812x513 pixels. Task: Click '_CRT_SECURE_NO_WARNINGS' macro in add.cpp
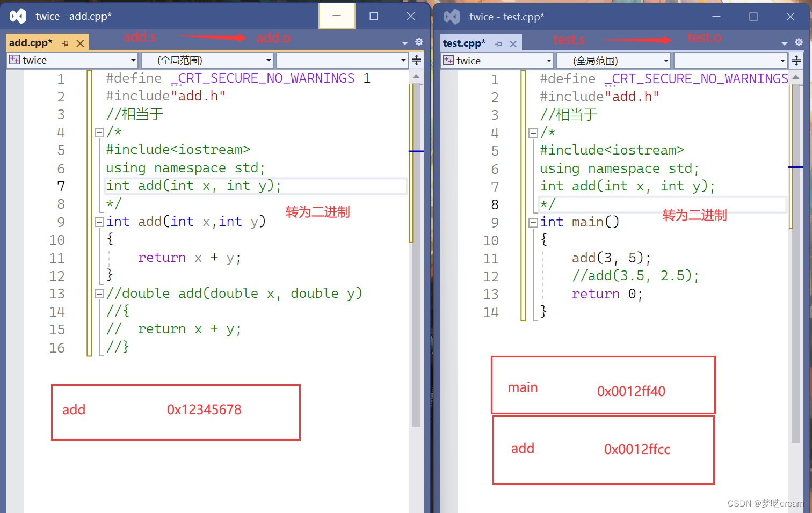tap(263, 78)
